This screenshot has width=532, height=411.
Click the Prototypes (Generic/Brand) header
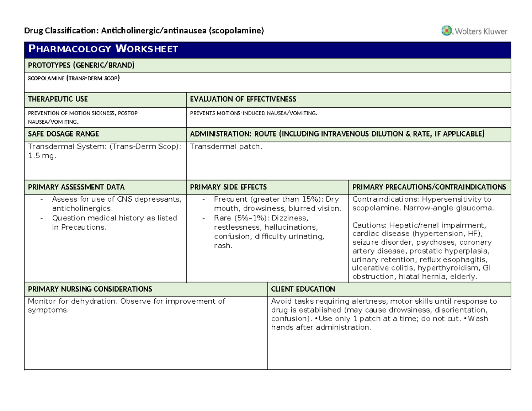click(81, 66)
